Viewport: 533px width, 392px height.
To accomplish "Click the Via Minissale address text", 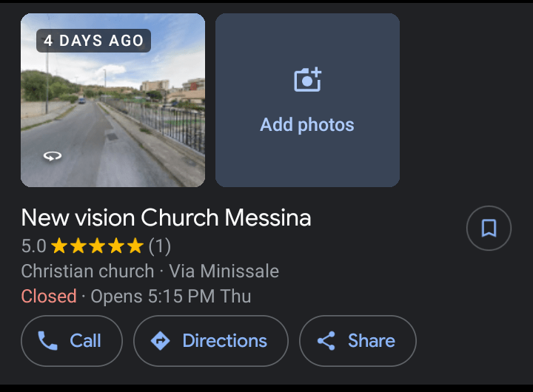I will 224,271.
